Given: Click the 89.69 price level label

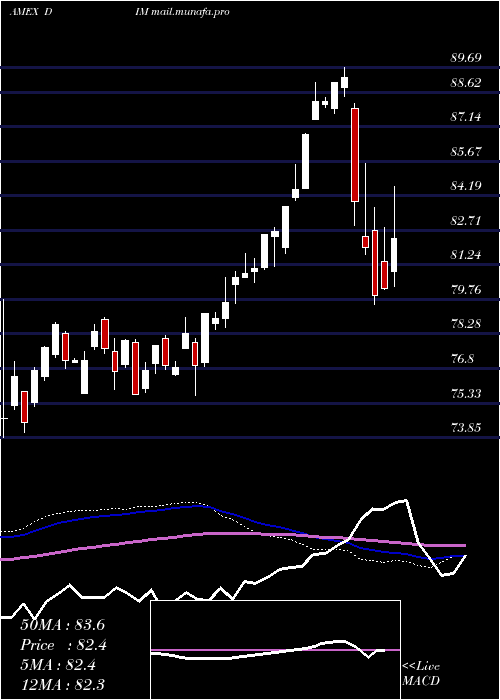Looking at the screenshot, I should tap(466, 58).
